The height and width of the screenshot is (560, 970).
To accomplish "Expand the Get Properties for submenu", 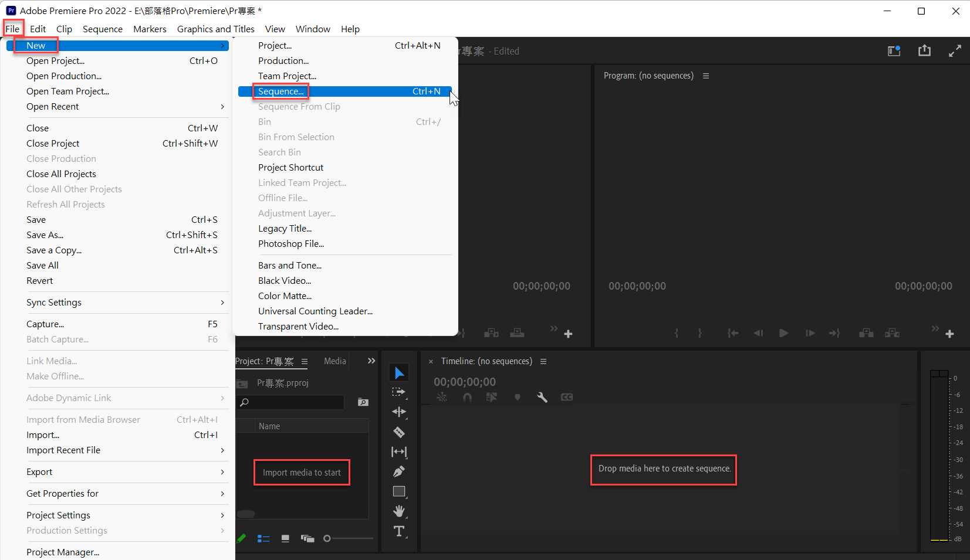I will [x=123, y=494].
